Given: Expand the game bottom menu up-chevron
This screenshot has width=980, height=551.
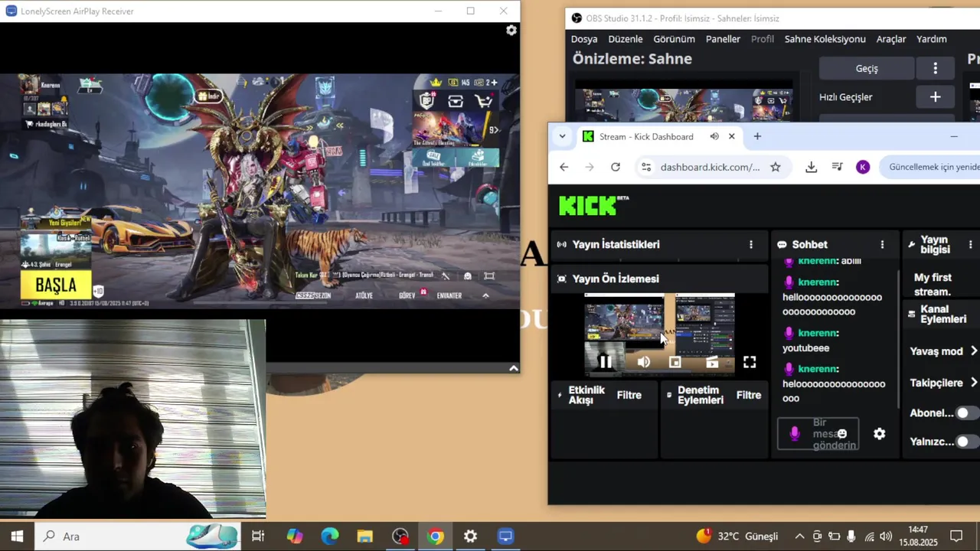Looking at the screenshot, I should click(485, 295).
